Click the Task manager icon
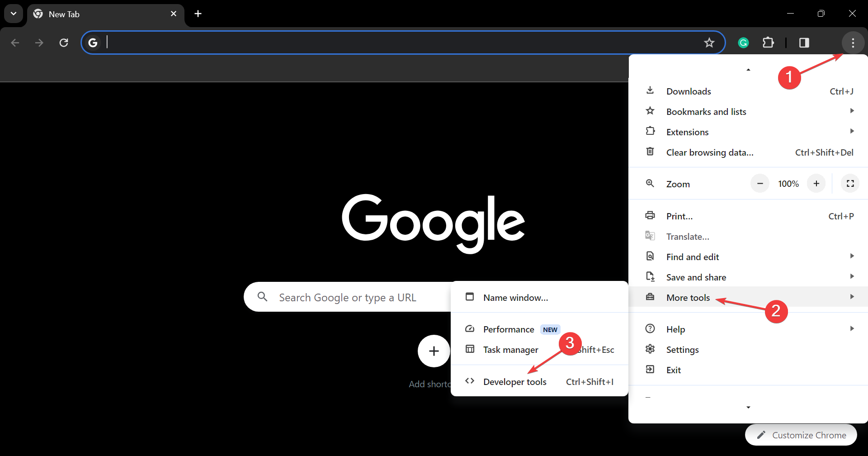This screenshot has height=456, width=868. (x=470, y=349)
